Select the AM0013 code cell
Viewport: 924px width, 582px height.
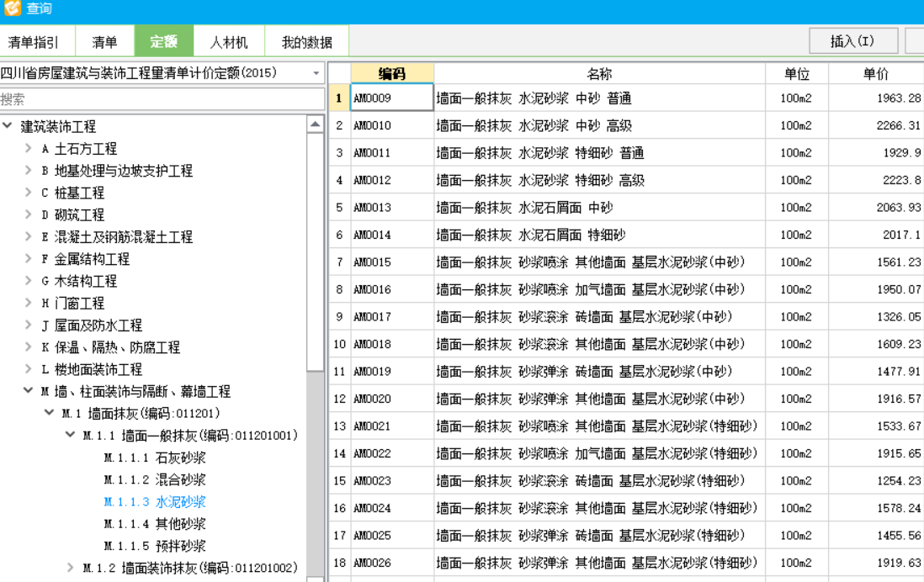click(x=392, y=208)
